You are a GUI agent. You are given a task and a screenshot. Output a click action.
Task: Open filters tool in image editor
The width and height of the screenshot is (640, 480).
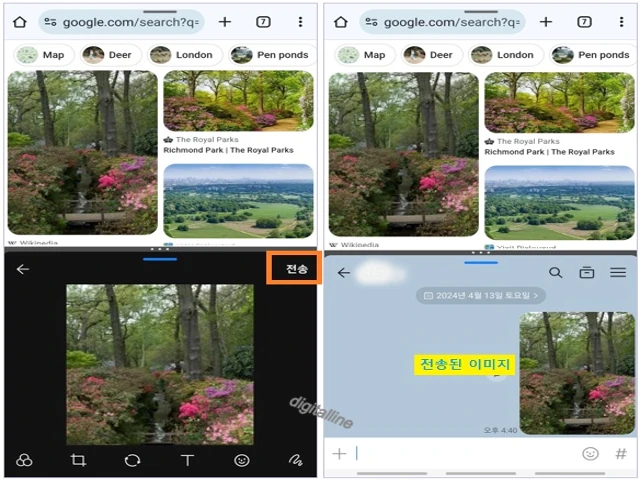(x=24, y=460)
